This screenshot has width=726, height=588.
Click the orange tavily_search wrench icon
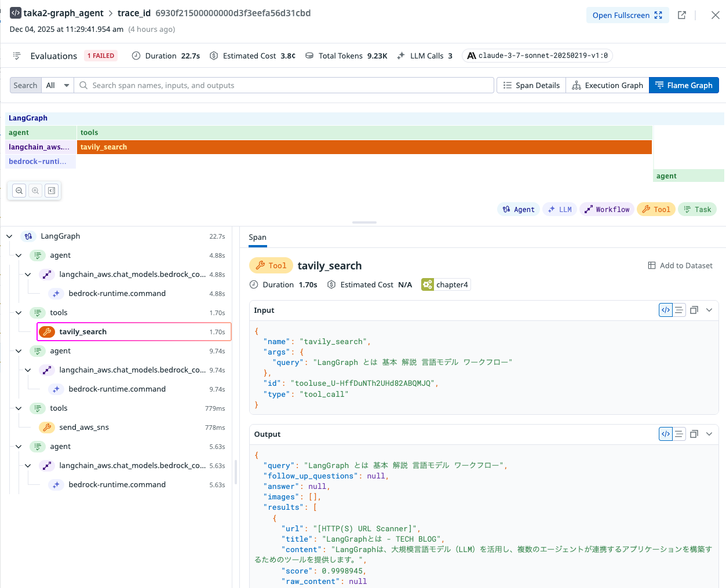point(47,332)
